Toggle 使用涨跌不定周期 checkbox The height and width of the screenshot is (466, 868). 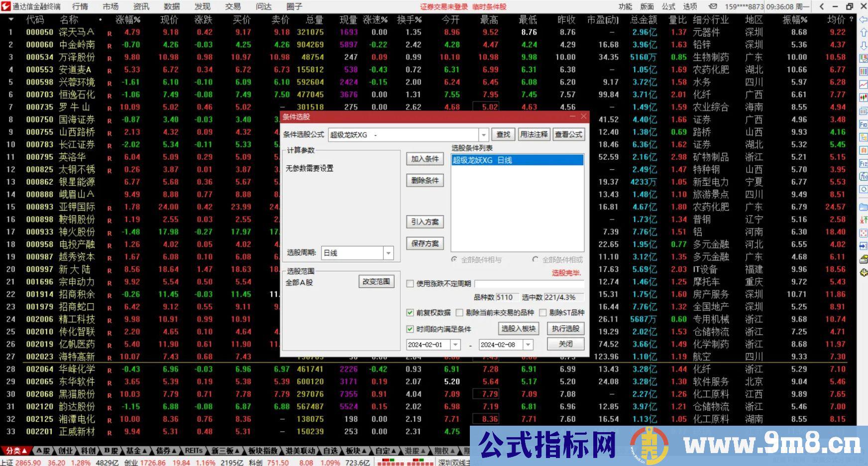pyautogui.click(x=410, y=284)
